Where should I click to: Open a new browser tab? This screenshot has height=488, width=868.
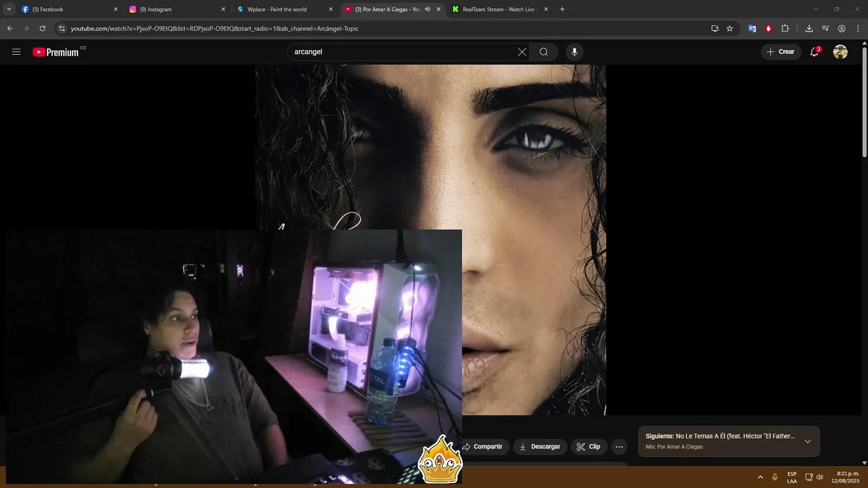click(562, 9)
